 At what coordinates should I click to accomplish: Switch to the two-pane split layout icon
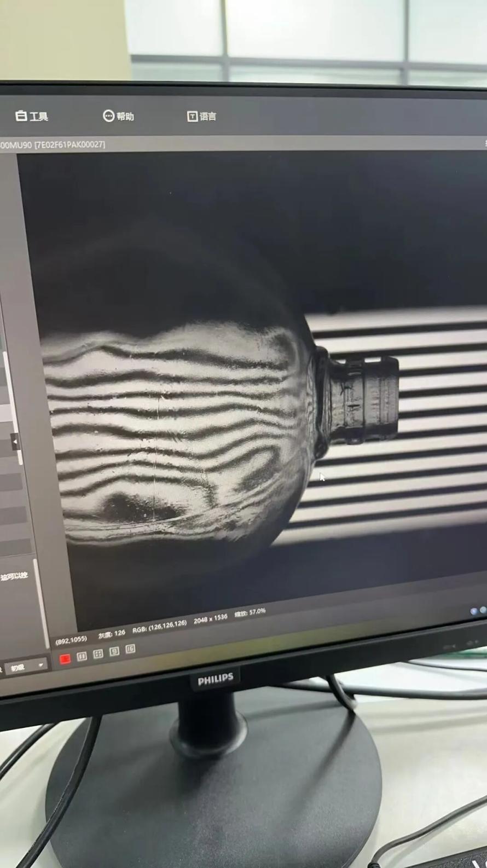(x=82, y=656)
